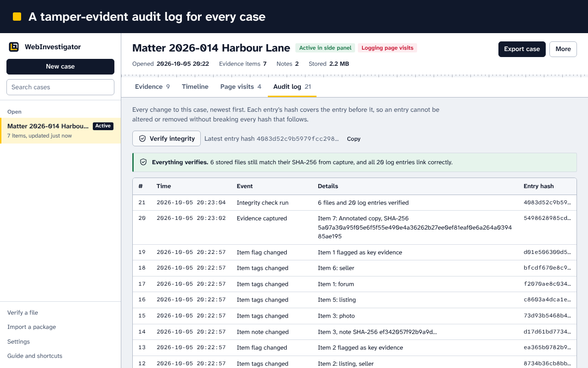
Task: Click entry hash 4083d52c9b59…
Action: coord(547,203)
